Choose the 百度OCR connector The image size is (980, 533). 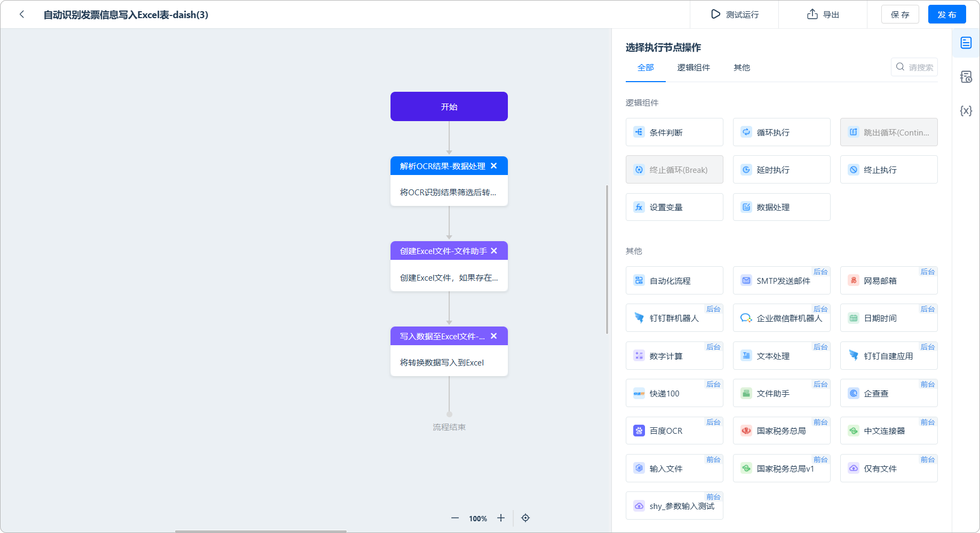(674, 431)
